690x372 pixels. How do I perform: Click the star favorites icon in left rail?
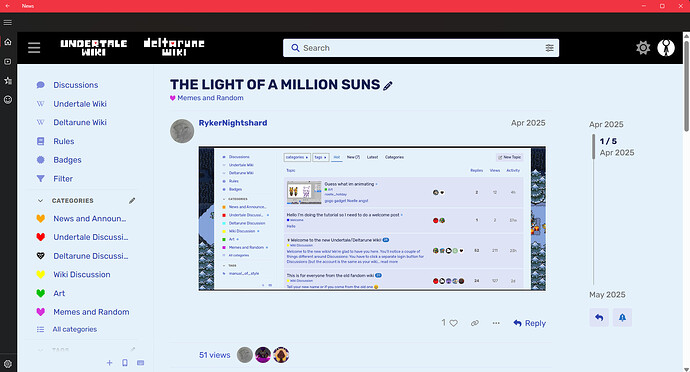(x=8, y=81)
